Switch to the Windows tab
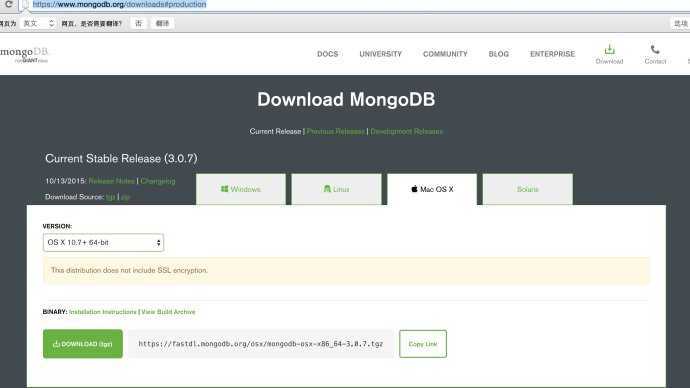 click(241, 189)
